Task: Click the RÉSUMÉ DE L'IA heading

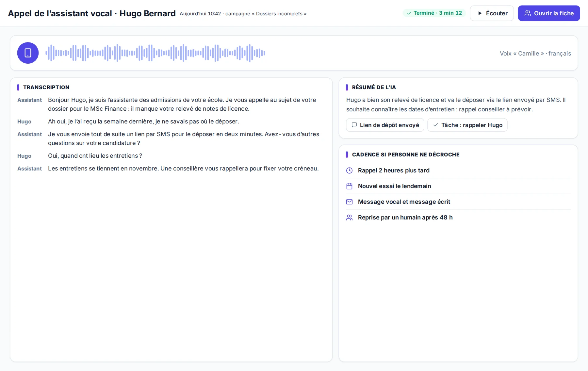Action: (x=374, y=88)
